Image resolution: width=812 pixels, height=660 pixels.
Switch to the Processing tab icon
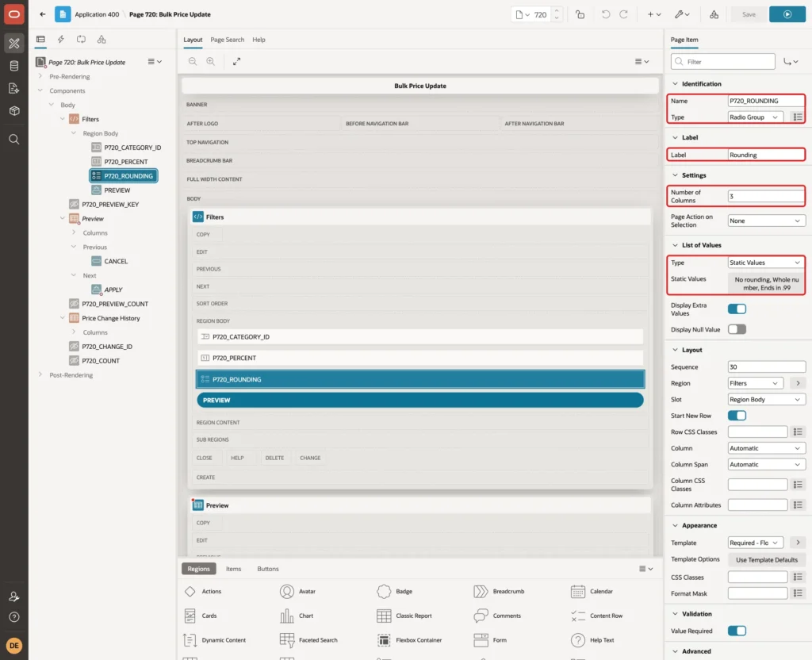tap(82, 40)
